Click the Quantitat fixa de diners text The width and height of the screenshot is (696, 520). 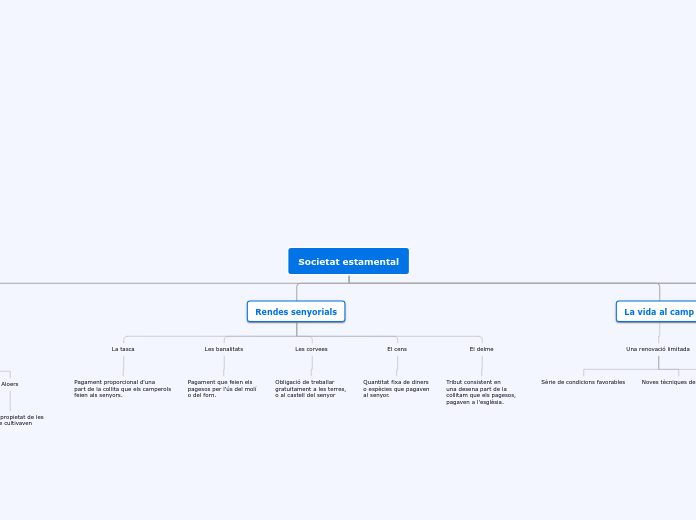point(396,389)
